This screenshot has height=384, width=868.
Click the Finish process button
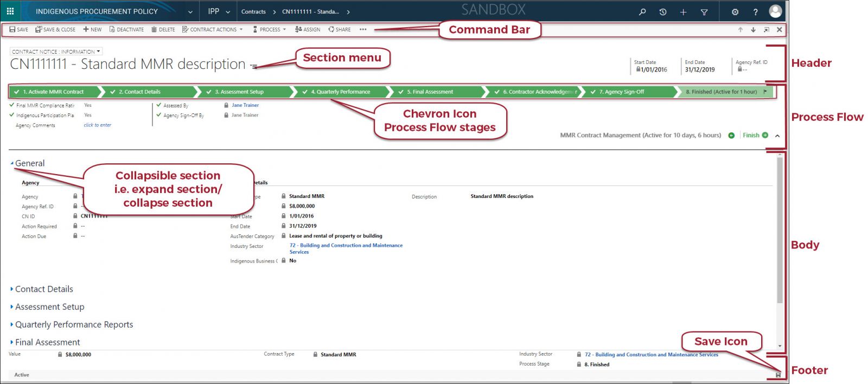click(755, 135)
